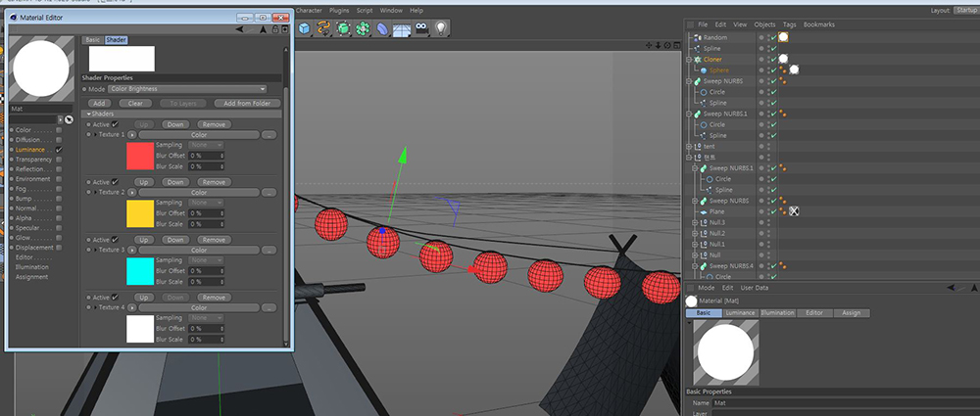
Task: Click the X texture tag on Plane row
Action: coord(794,211)
